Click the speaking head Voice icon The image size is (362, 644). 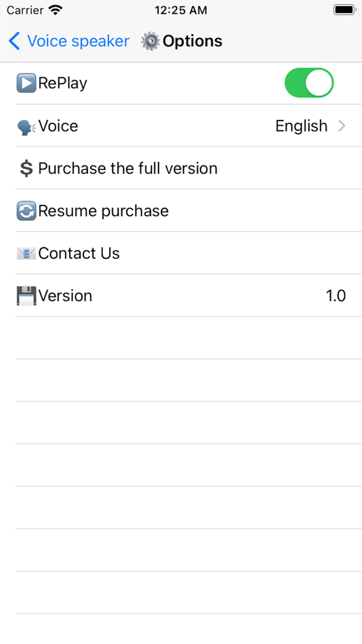click(x=26, y=127)
